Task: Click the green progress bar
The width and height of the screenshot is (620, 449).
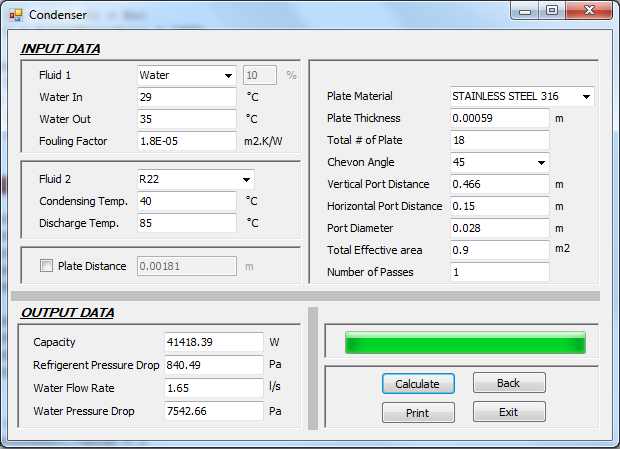Action: 465,343
